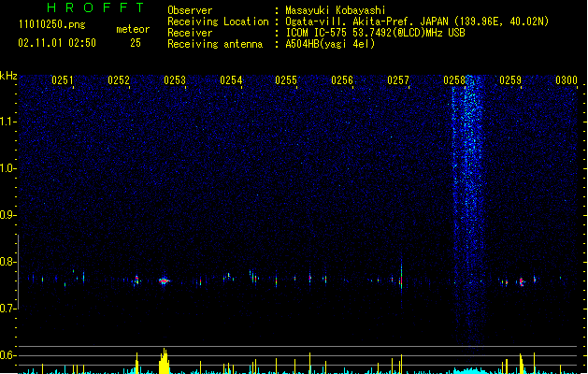The image size is (588, 374).
Task: Click the Receiving Location label
Action: point(218,22)
